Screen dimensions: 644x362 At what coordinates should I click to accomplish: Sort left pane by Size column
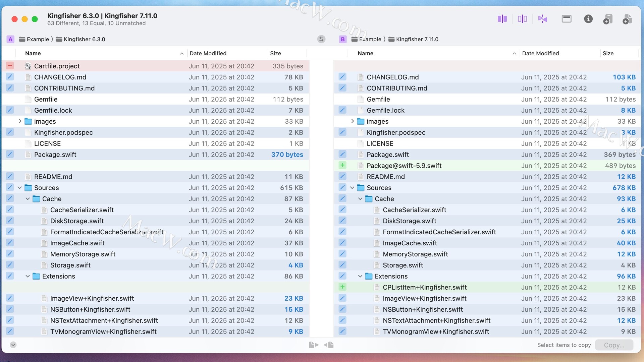pyautogui.click(x=287, y=53)
